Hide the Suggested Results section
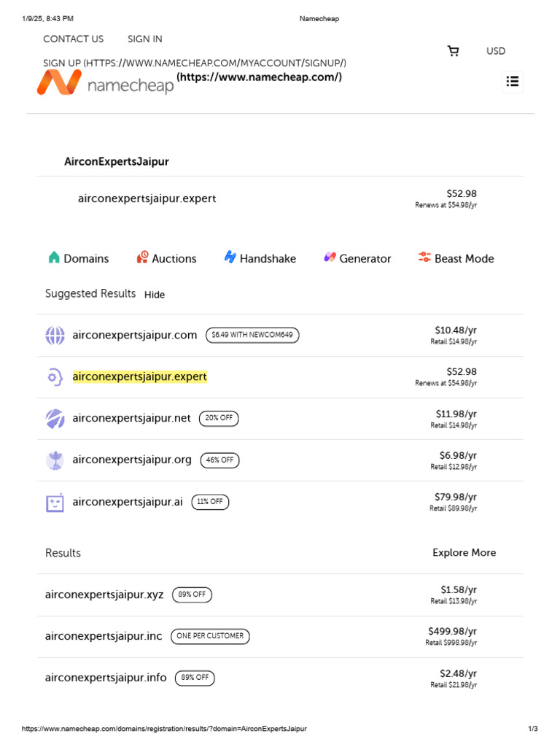 (x=155, y=295)
